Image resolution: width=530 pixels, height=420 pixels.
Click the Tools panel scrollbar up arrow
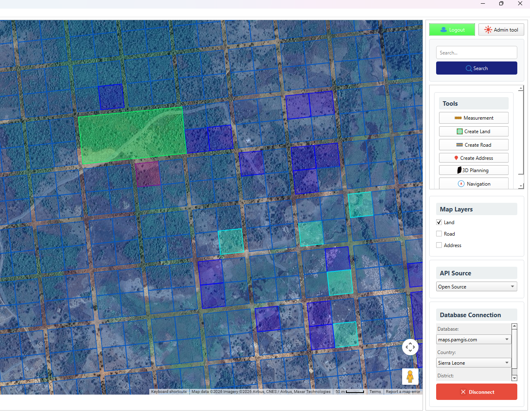[521, 89]
